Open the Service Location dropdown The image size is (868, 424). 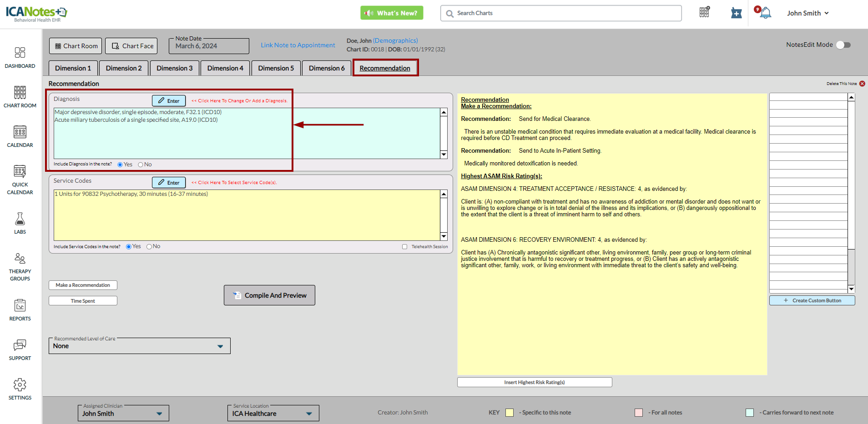pos(309,414)
